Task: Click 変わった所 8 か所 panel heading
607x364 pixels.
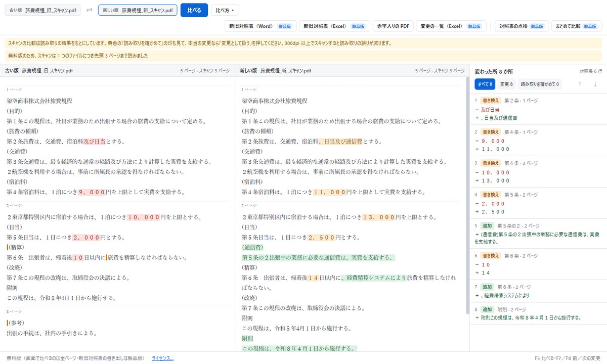Action: (x=494, y=72)
